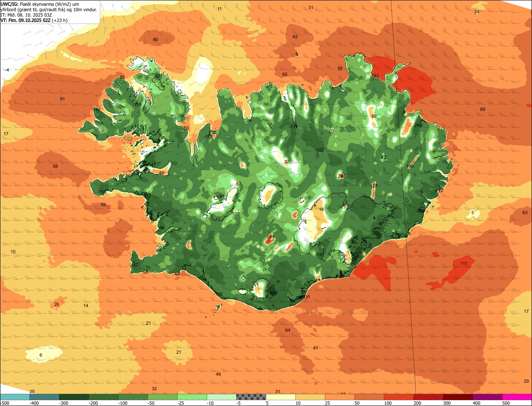Select the legend swatch between 10 and 25

(x=310, y=397)
